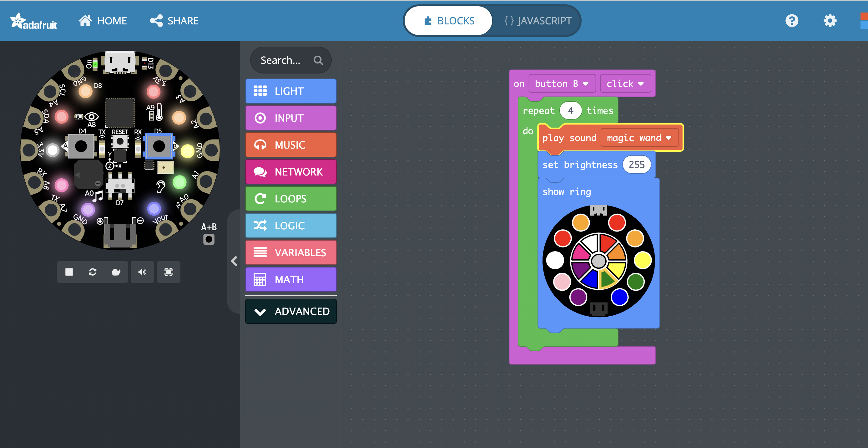
Task: Click the LIGHT category in sidebar
Action: click(289, 90)
